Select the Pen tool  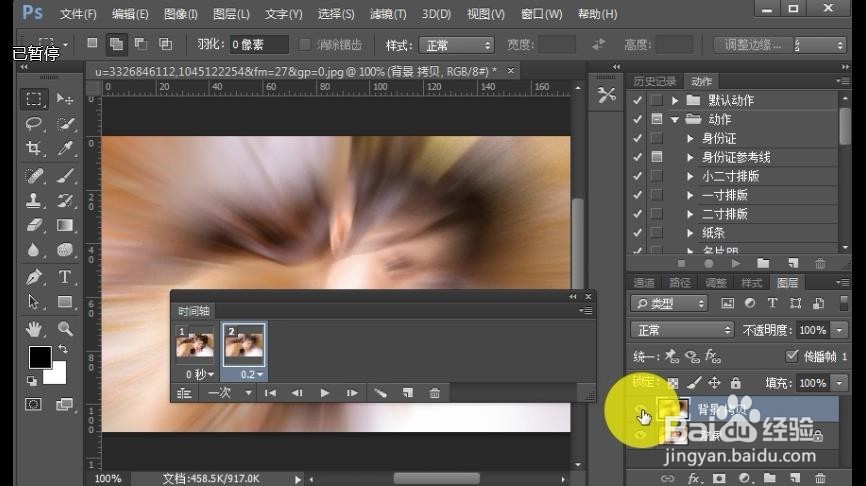34,277
